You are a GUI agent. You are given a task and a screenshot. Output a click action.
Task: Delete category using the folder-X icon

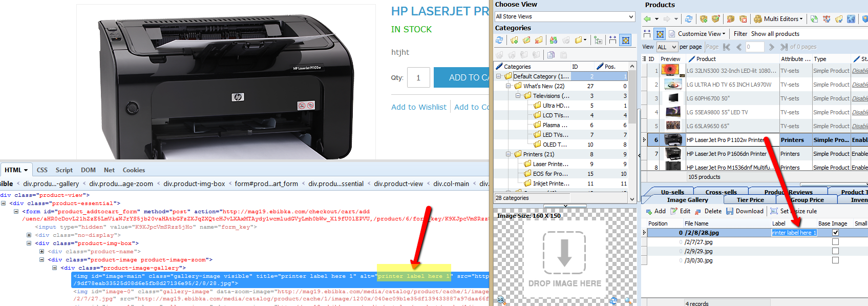pos(539,40)
